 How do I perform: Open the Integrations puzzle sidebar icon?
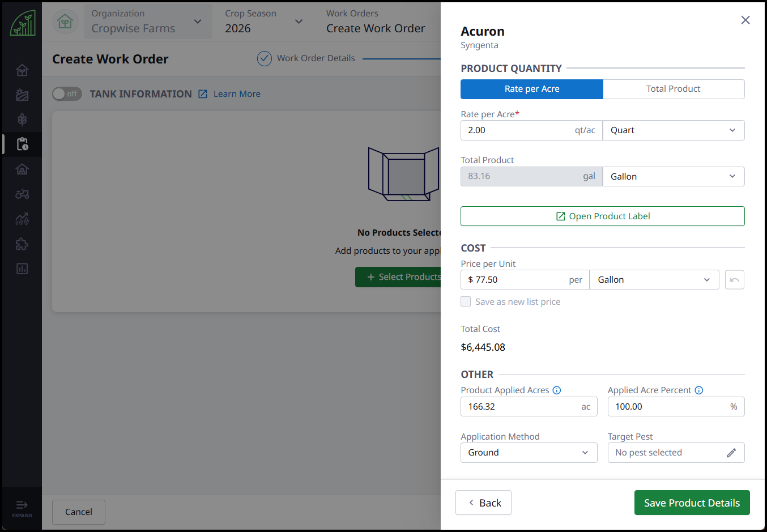22,244
